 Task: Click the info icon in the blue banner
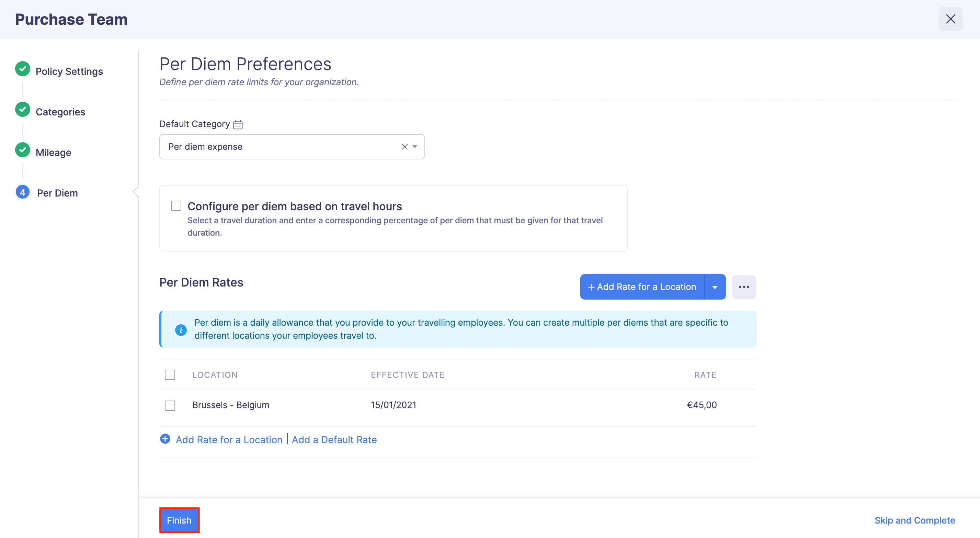pyautogui.click(x=181, y=330)
